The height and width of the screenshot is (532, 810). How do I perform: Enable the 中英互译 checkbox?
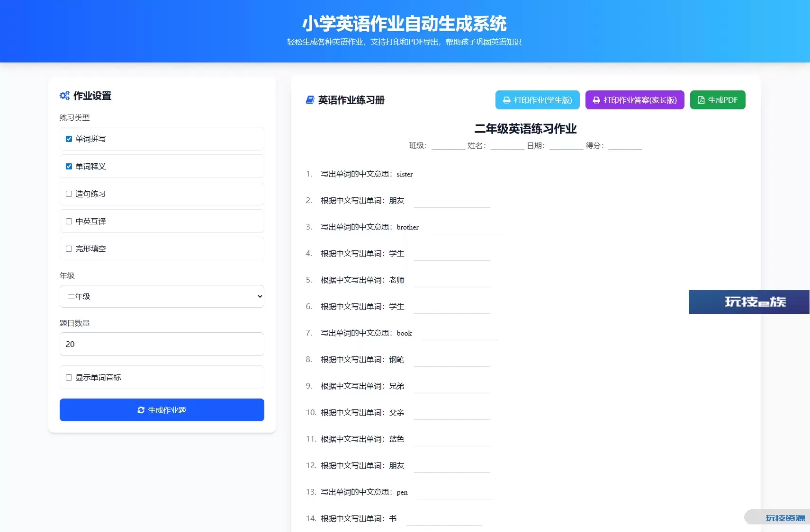pyautogui.click(x=69, y=222)
